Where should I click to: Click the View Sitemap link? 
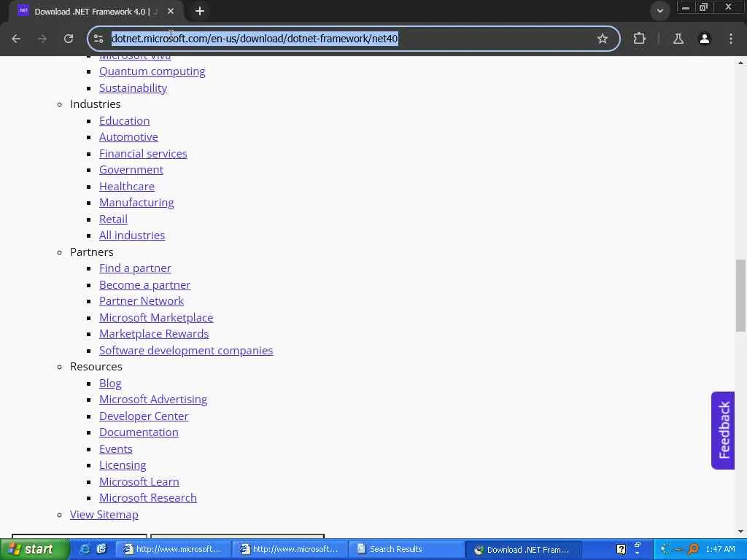pyautogui.click(x=104, y=515)
